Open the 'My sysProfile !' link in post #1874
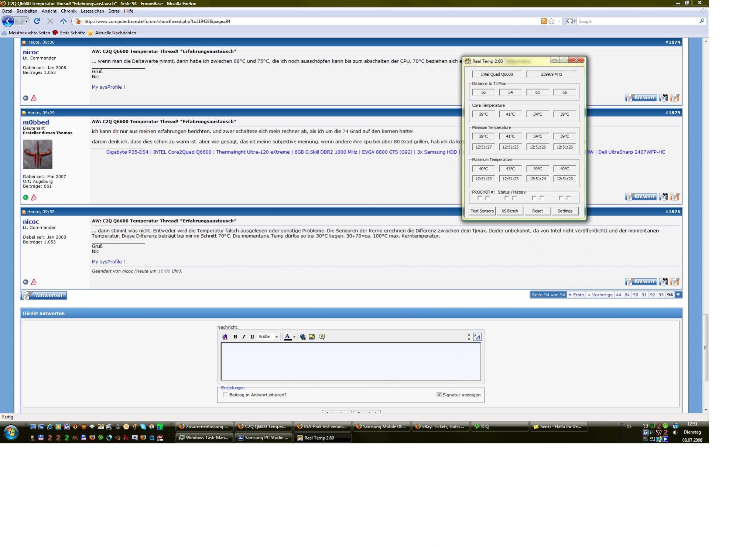Viewport: 756px width, 547px height. tap(108, 87)
